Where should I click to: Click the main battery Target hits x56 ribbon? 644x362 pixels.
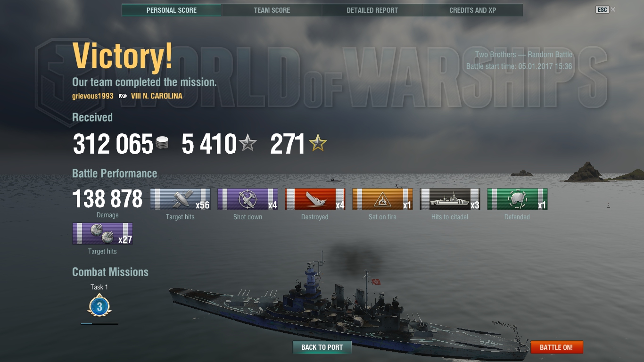pos(180,199)
